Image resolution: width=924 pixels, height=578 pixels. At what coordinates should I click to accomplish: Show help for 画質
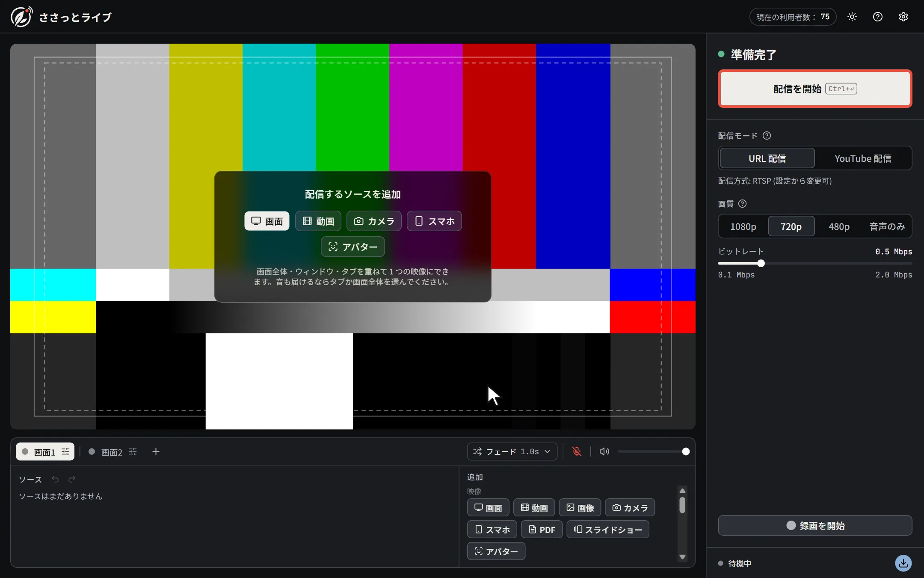[x=743, y=204]
